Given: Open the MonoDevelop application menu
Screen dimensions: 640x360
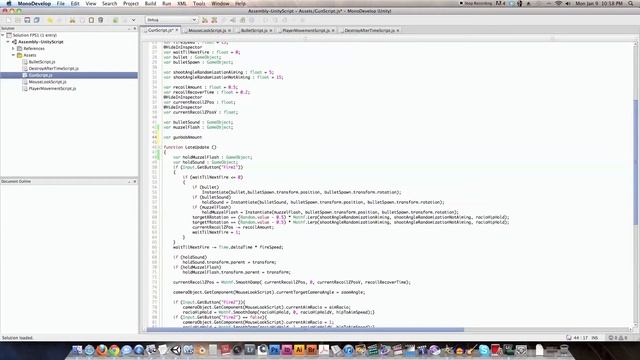Looking at the screenshot, I should [34, 3].
